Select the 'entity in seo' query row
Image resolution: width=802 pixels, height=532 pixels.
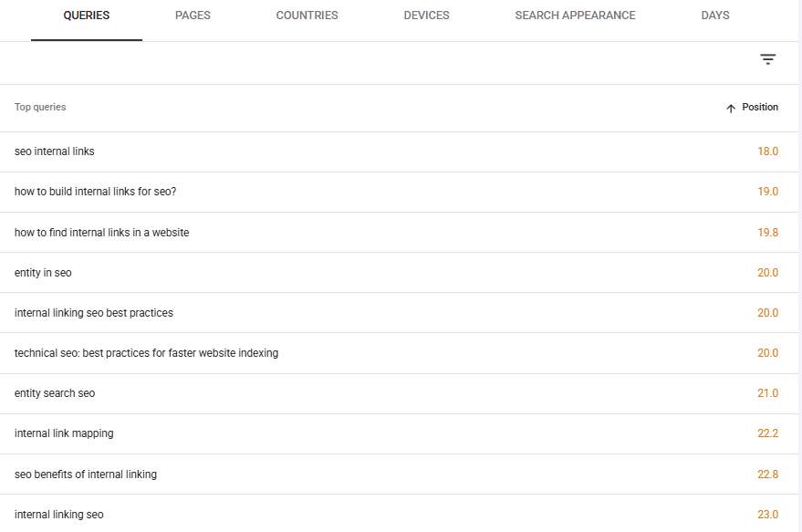pyautogui.click(x=399, y=273)
